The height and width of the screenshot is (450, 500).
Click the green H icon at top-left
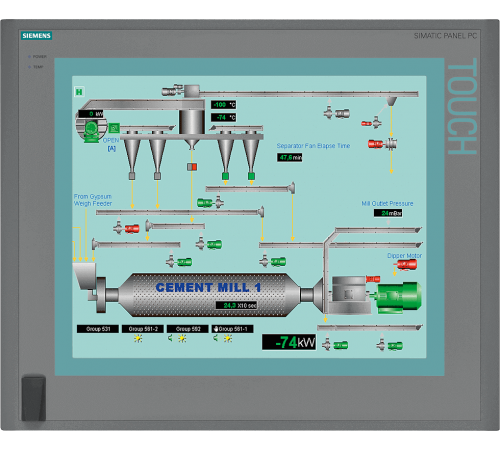pos(79,92)
